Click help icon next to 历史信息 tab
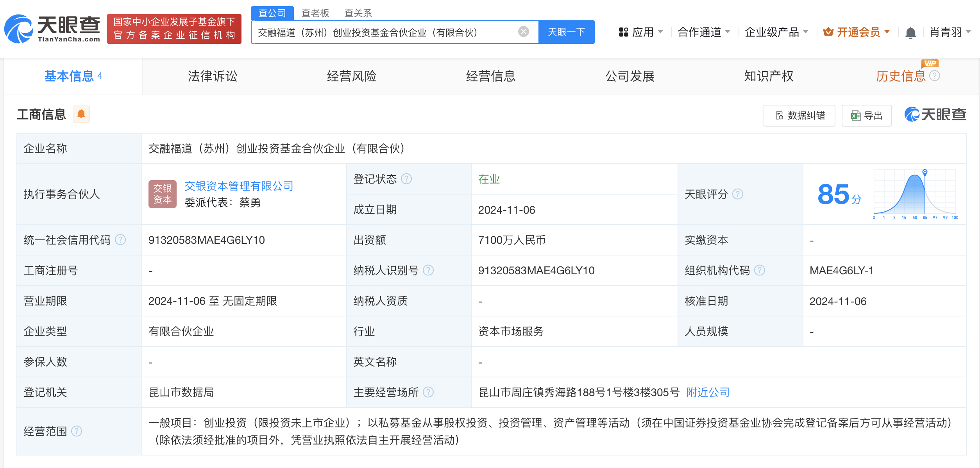This screenshot has height=468, width=980. [x=934, y=76]
